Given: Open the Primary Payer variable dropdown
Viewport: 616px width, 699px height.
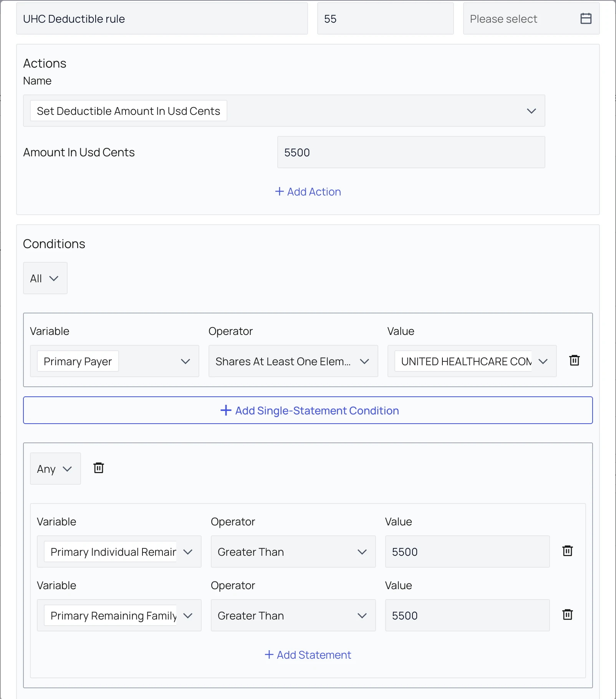Looking at the screenshot, I should pyautogui.click(x=114, y=361).
